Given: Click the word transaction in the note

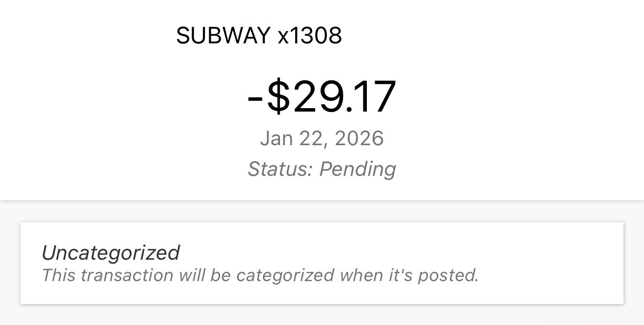Looking at the screenshot, I should coord(127,275).
